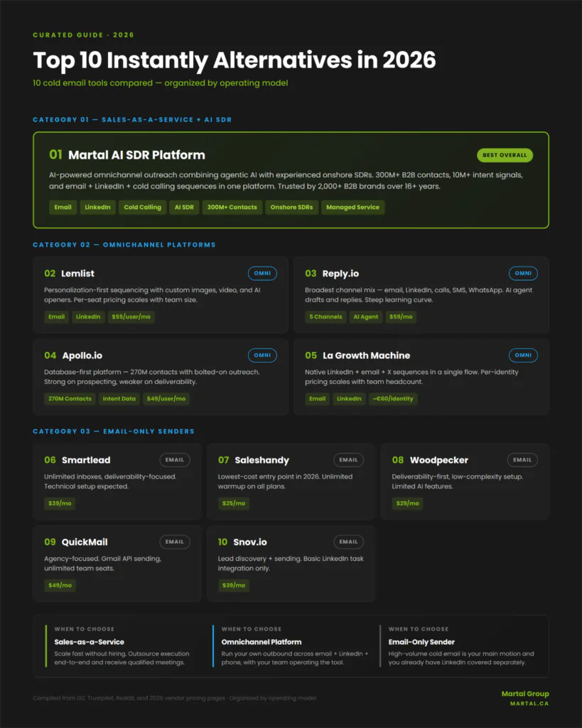Viewport: 582px width, 728px height.
Task: Click the Sales-as-a-Service when-to-choose heading
Action: [x=89, y=642]
